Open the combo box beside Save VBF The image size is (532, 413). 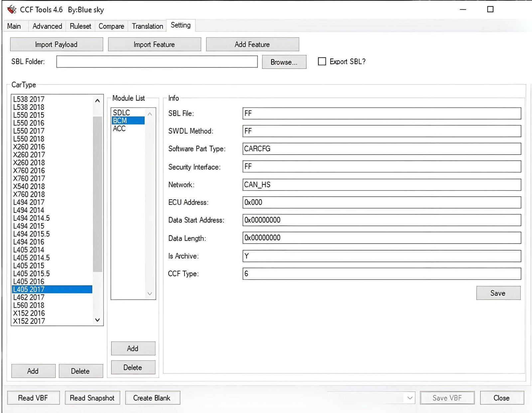tap(410, 398)
